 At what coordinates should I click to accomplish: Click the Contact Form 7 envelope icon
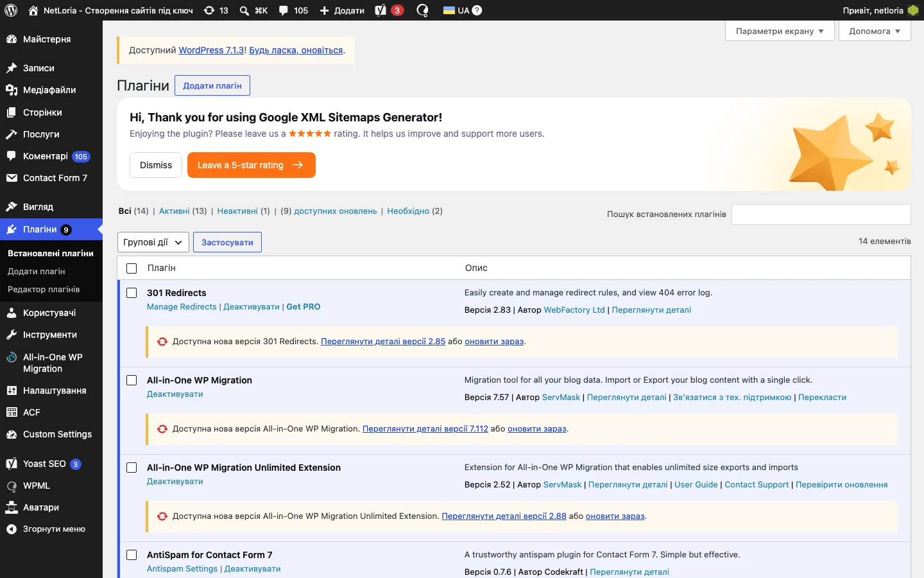[x=12, y=178]
